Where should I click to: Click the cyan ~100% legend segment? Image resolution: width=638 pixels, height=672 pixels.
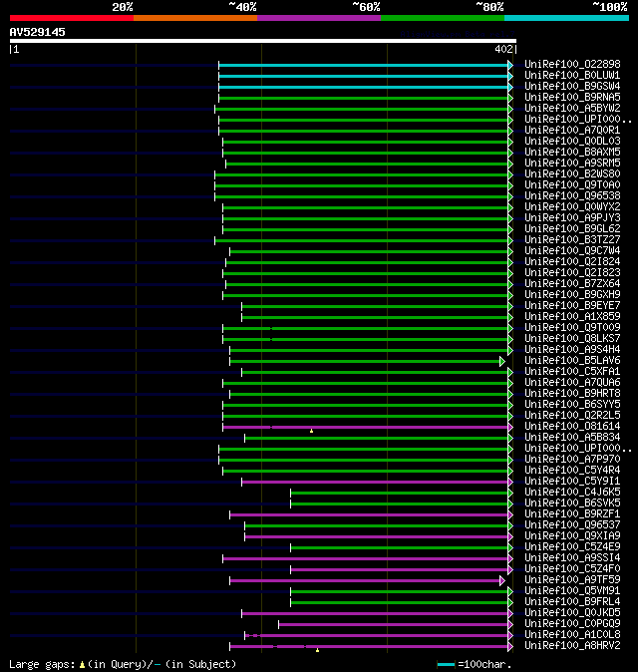click(567, 18)
